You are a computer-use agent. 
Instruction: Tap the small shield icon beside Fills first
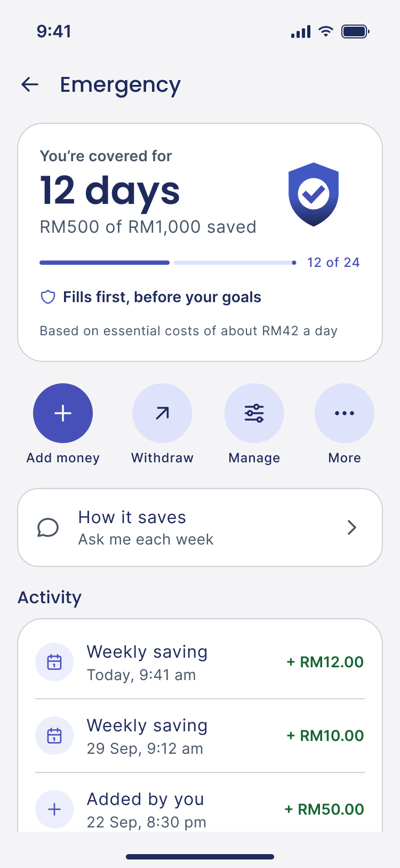pos(48,297)
